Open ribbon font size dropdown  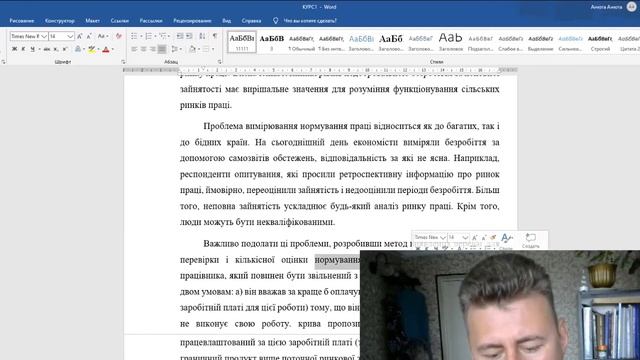pyautogui.click(x=70, y=36)
